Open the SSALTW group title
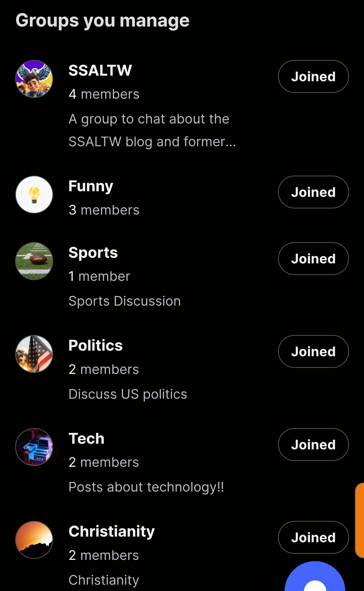The width and height of the screenshot is (364, 591). coord(100,70)
